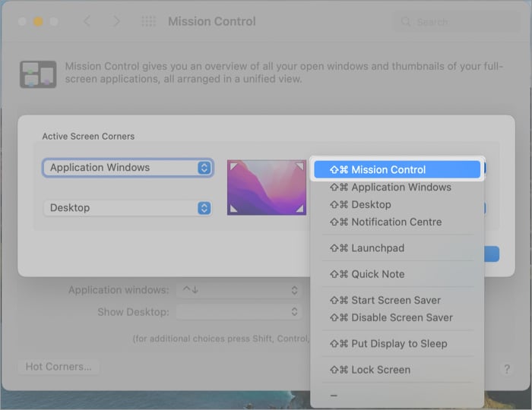The image size is (532, 410).
Task: Click the help question mark button
Action: pyautogui.click(x=507, y=369)
